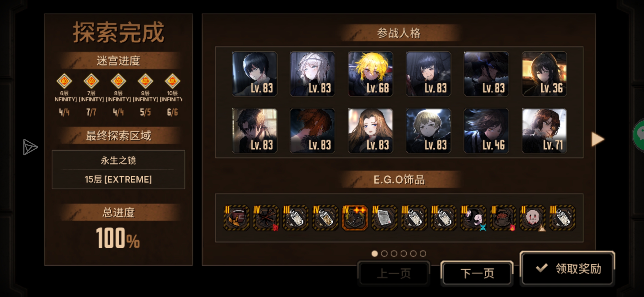Jump to the second page indicator dot
This screenshot has height=297, width=644.
[x=384, y=254]
